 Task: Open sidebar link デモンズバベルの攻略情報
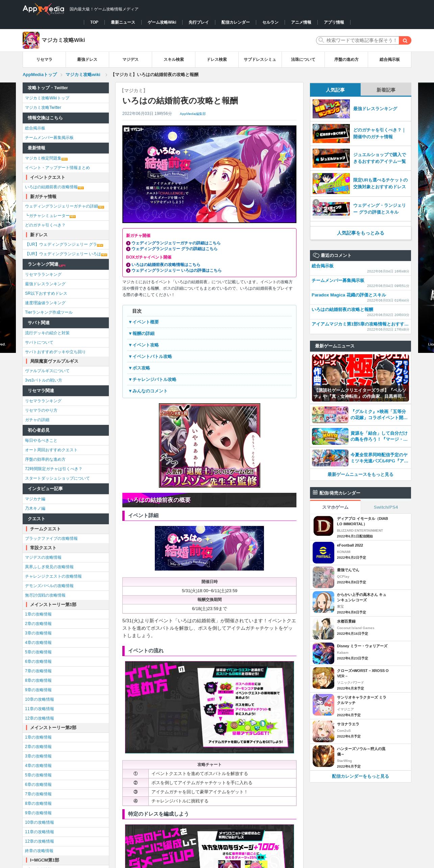click(x=49, y=586)
